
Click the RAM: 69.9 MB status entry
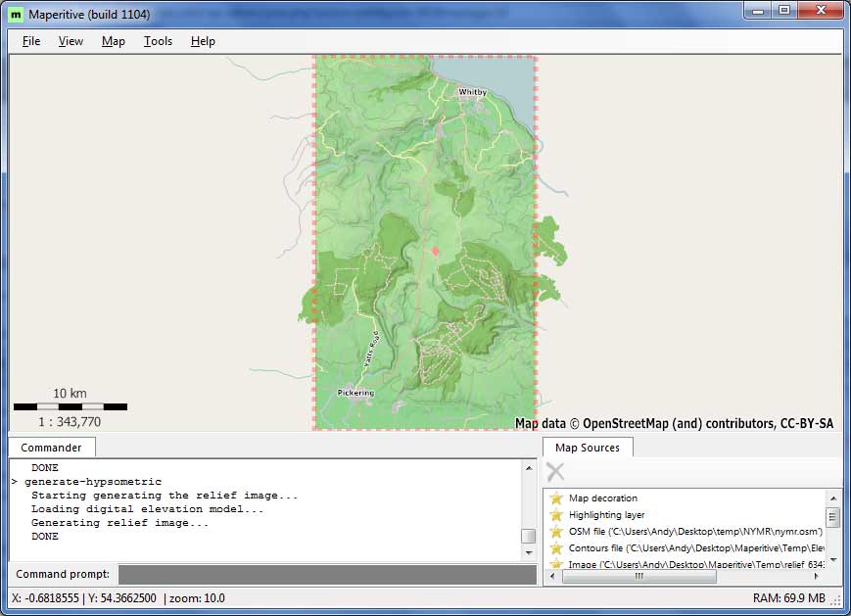789,598
